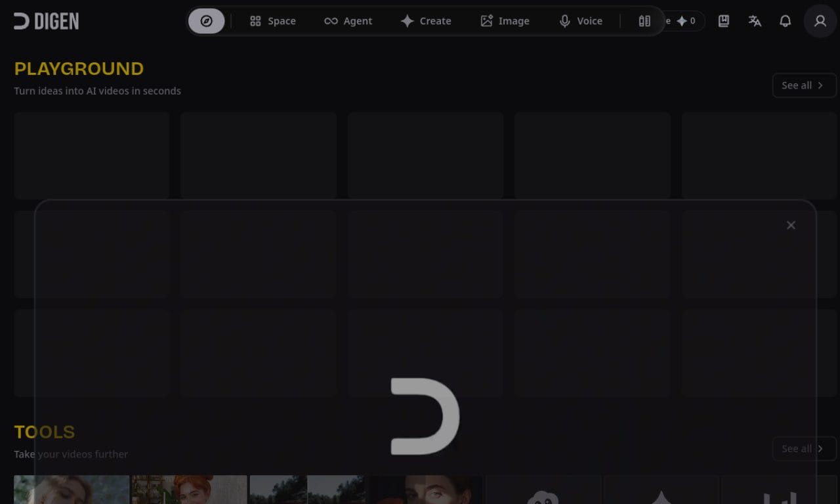
Task: Open the Tools thumbnail with red-haired woman
Action: [190, 490]
